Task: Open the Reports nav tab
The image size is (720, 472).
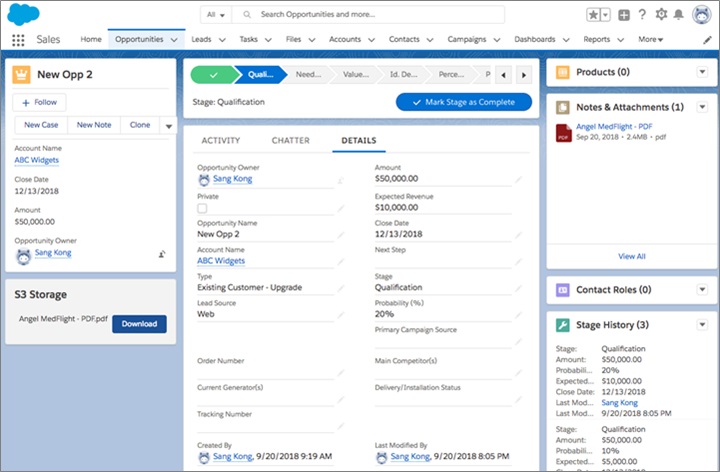Action: 596,39
